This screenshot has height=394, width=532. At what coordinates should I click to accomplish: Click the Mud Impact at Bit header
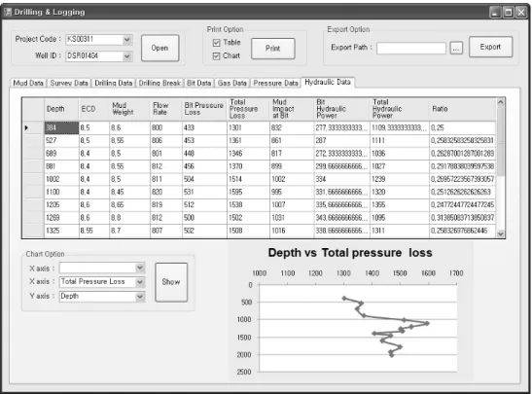[x=292, y=109]
